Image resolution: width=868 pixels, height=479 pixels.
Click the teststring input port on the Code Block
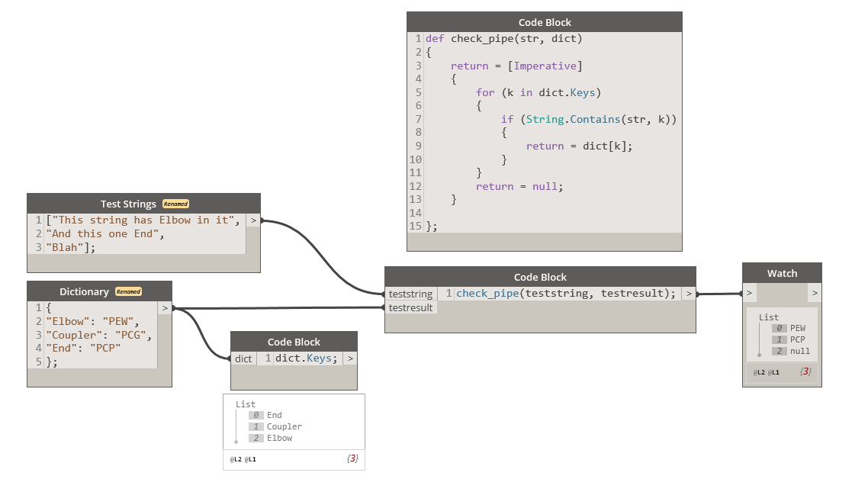(410, 294)
